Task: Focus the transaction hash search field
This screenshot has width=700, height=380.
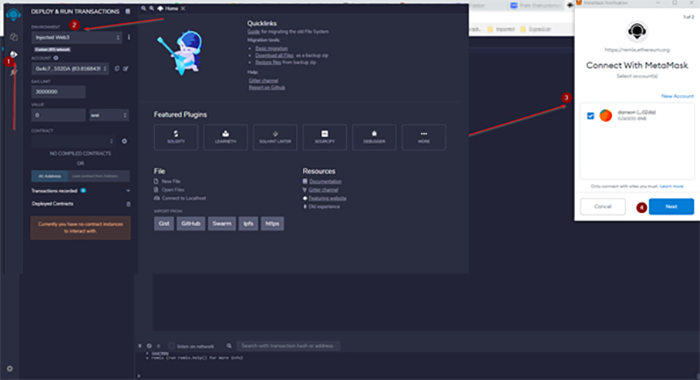Action: [x=288, y=346]
